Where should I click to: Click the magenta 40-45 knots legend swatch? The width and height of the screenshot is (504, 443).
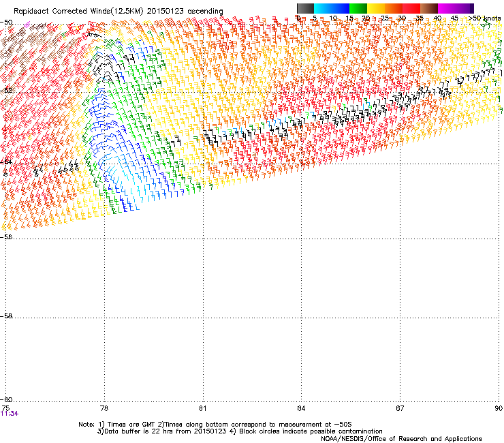[447, 8]
